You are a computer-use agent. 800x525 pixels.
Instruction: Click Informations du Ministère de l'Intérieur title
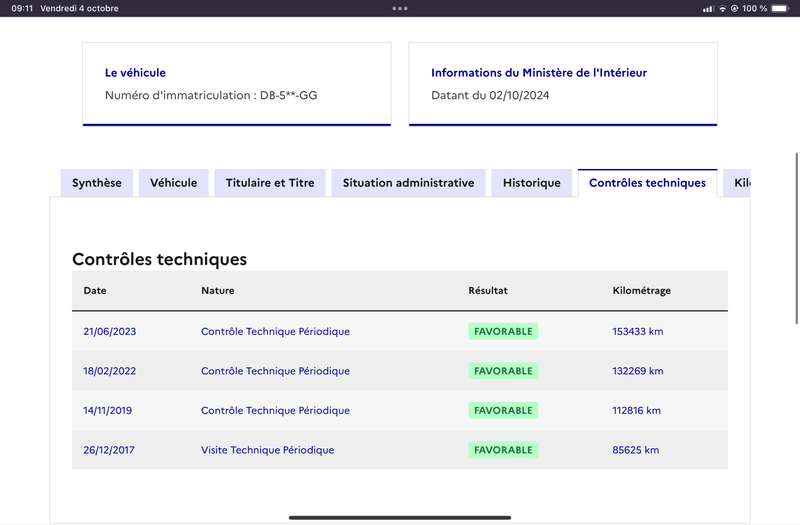pos(539,72)
